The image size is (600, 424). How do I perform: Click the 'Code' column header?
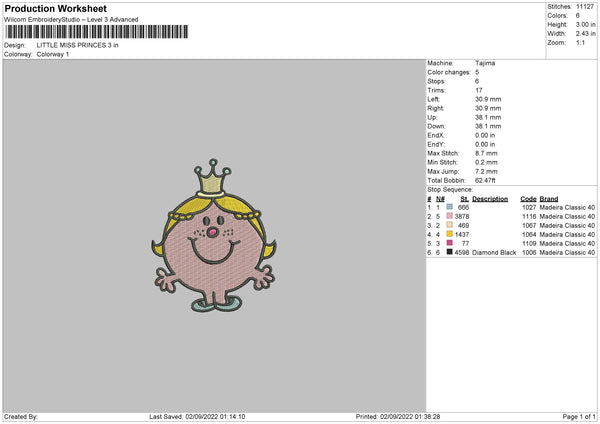point(528,199)
